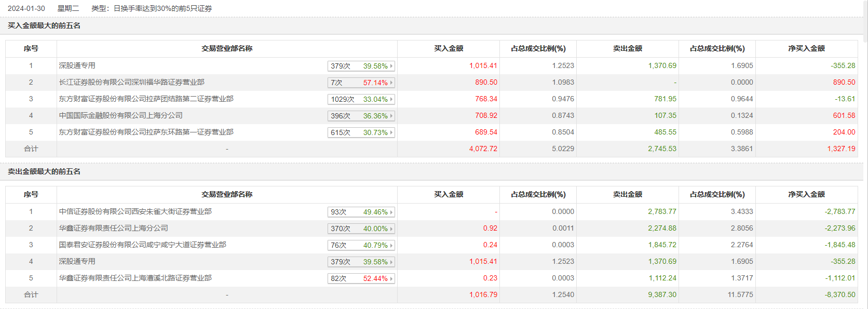Click 中国国际金融股份有限公司上海分公司 link
The image size is (868, 309).
(120, 115)
